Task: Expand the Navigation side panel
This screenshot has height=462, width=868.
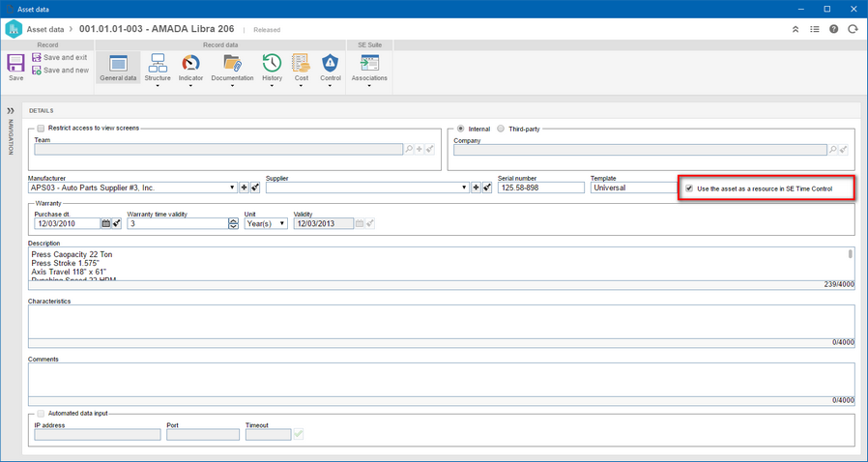Action: 11,110
